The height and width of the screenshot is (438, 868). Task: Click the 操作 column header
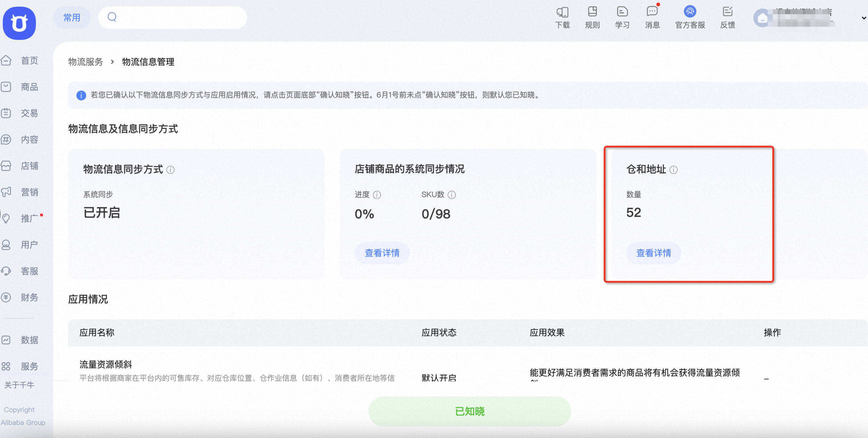(x=772, y=332)
